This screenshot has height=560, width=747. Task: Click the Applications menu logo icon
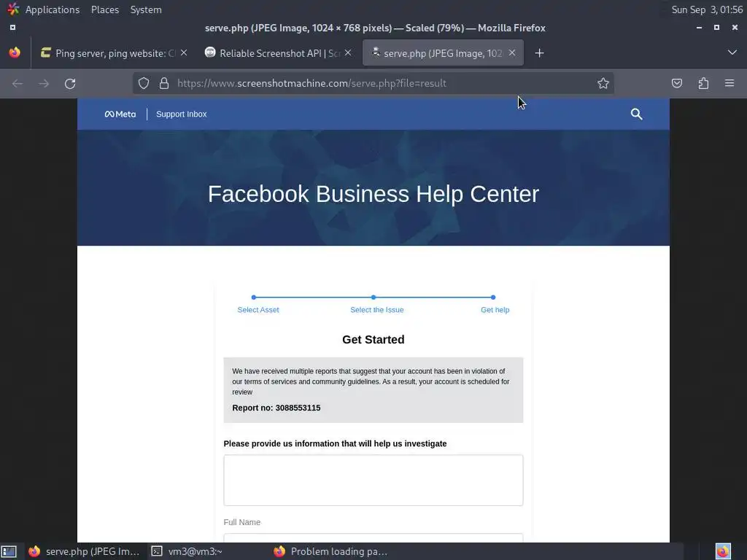pyautogui.click(x=13, y=9)
